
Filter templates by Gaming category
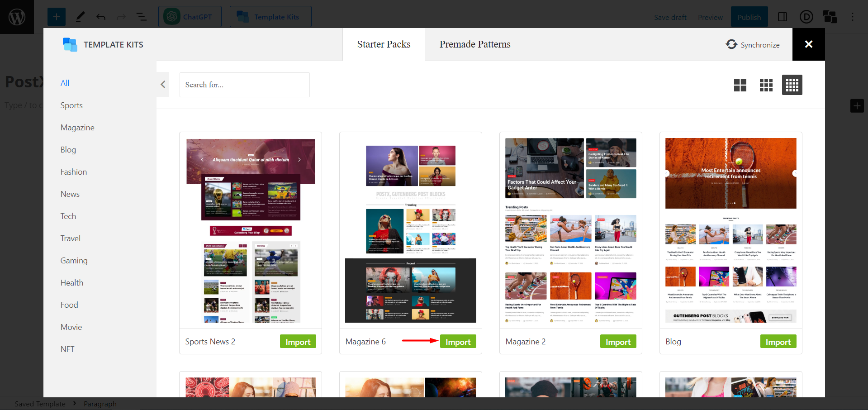74,261
